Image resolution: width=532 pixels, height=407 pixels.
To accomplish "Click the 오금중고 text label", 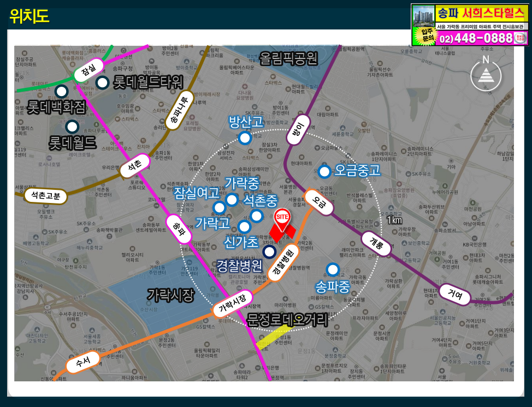I will point(357,170).
